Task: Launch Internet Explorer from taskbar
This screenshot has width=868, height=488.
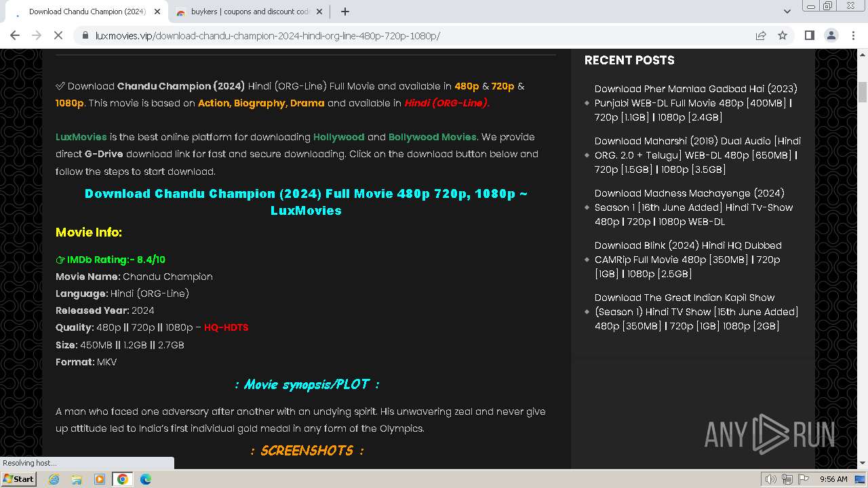Action: pos(54,479)
